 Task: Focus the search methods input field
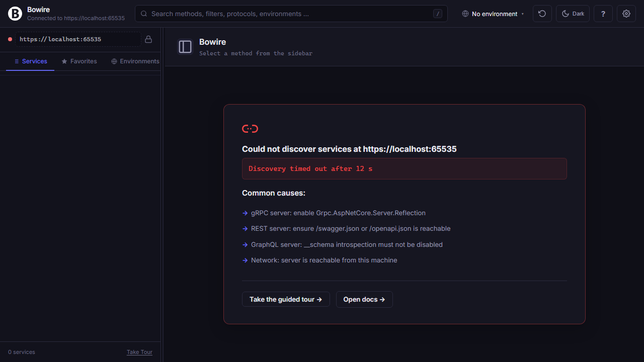[x=291, y=14]
